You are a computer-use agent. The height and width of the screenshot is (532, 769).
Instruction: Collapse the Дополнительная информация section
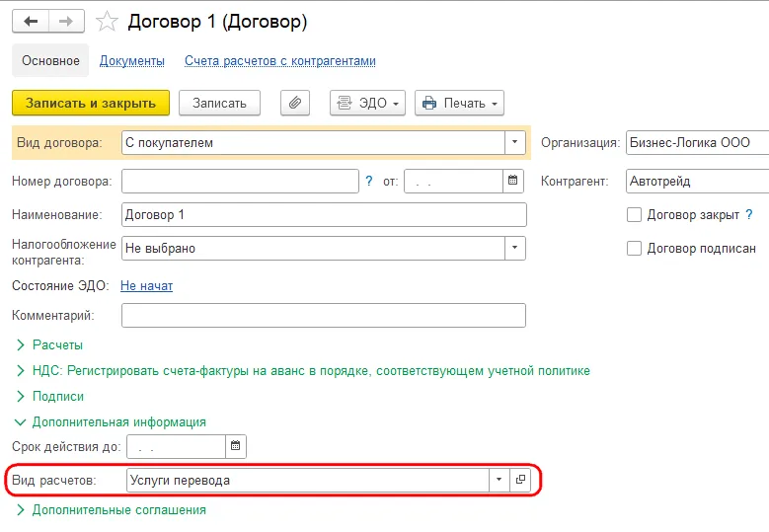point(118,421)
